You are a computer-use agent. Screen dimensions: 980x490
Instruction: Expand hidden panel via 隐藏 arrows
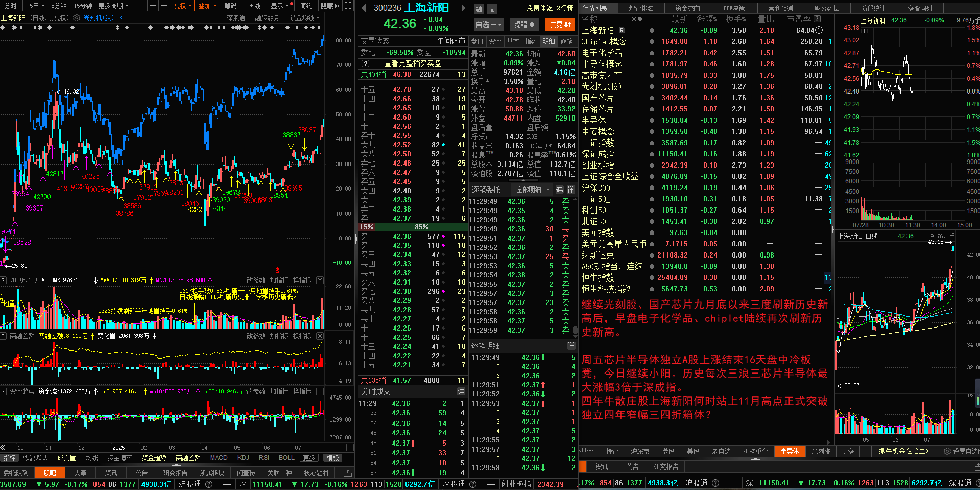(330, 6)
